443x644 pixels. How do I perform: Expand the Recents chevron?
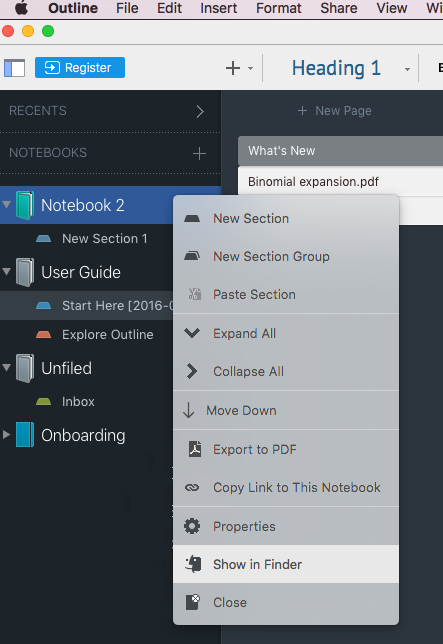[200, 111]
